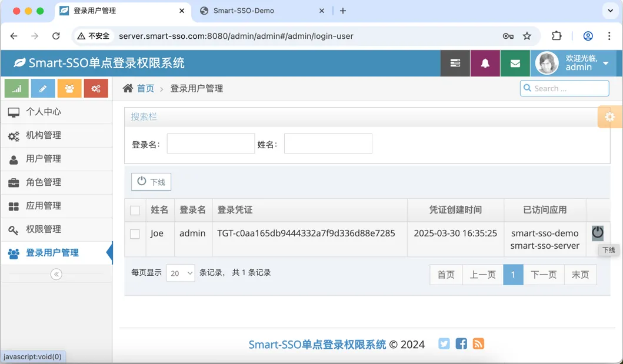Click the 下线 button above the table

(151, 182)
